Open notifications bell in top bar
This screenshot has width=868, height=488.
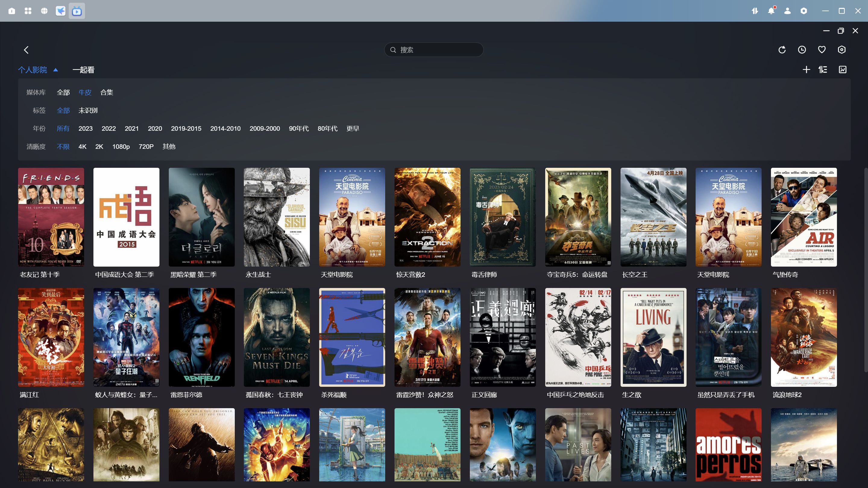[771, 11]
